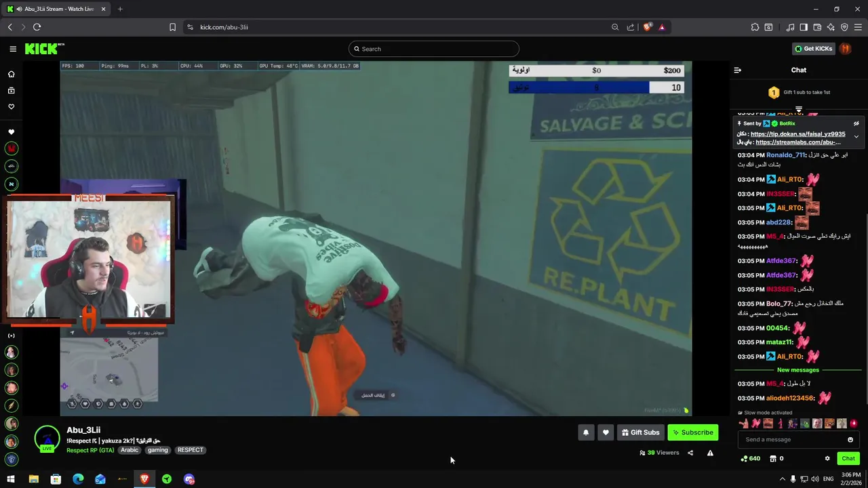Open the Kick hamburger sidebar menu

pos(13,49)
